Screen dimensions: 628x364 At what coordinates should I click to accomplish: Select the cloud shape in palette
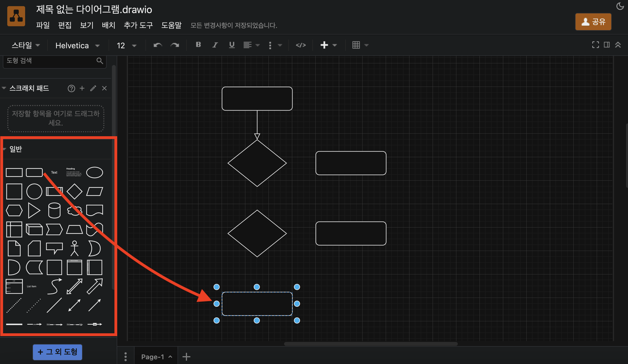click(x=75, y=210)
